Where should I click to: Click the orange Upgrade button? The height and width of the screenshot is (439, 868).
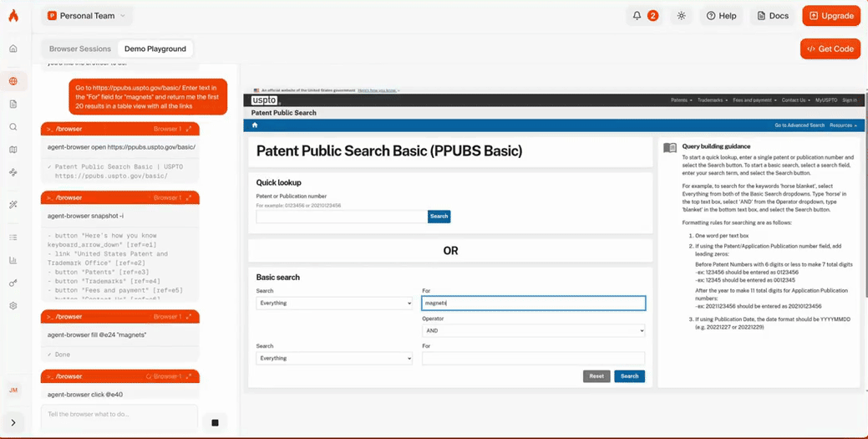click(830, 15)
